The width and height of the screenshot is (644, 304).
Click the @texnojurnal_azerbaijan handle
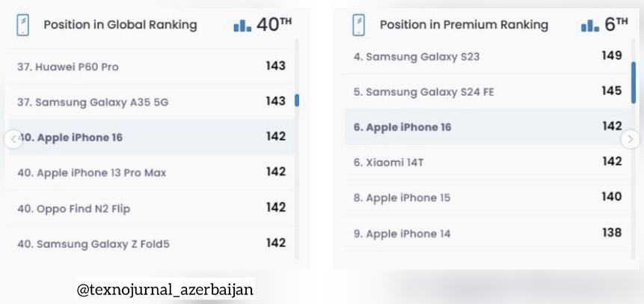[x=165, y=290]
